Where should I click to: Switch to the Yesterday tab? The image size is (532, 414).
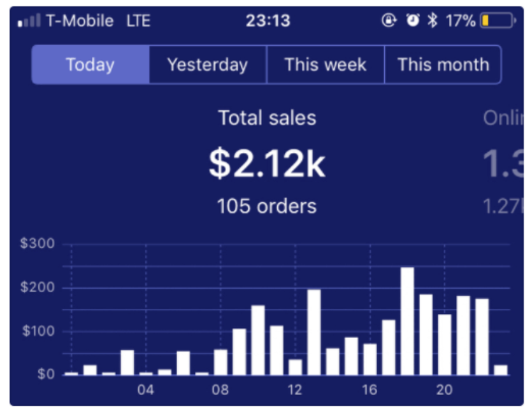click(x=208, y=64)
